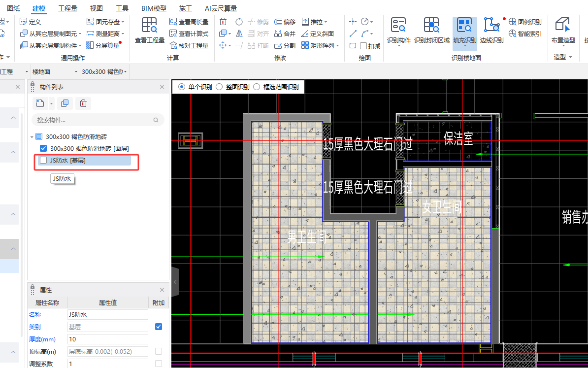Toggle 扣减 checkbox in 绘图 group
This screenshot has width=588, height=368.
[363, 46]
